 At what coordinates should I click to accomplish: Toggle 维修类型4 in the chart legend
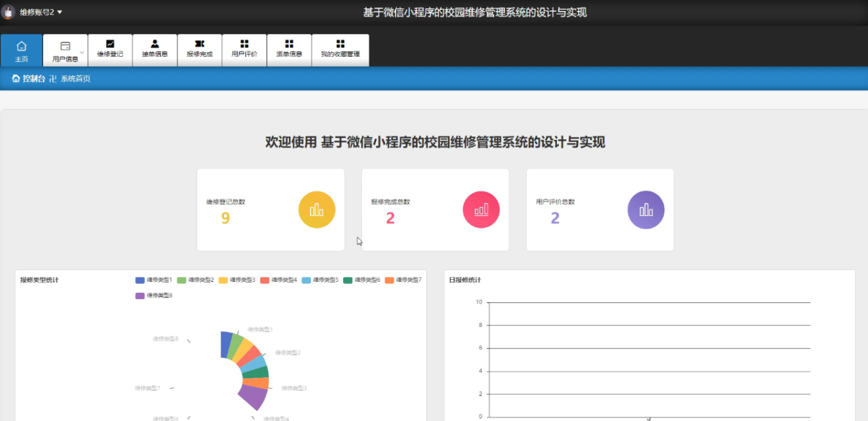point(279,280)
